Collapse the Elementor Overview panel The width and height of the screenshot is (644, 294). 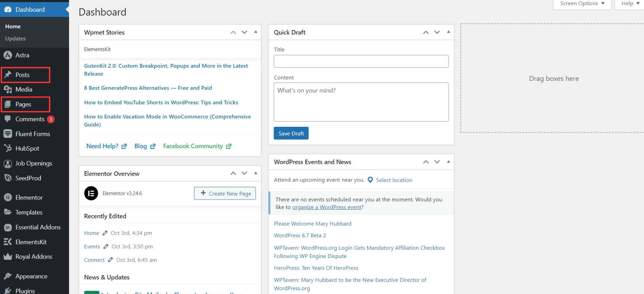click(x=256, y=173)
